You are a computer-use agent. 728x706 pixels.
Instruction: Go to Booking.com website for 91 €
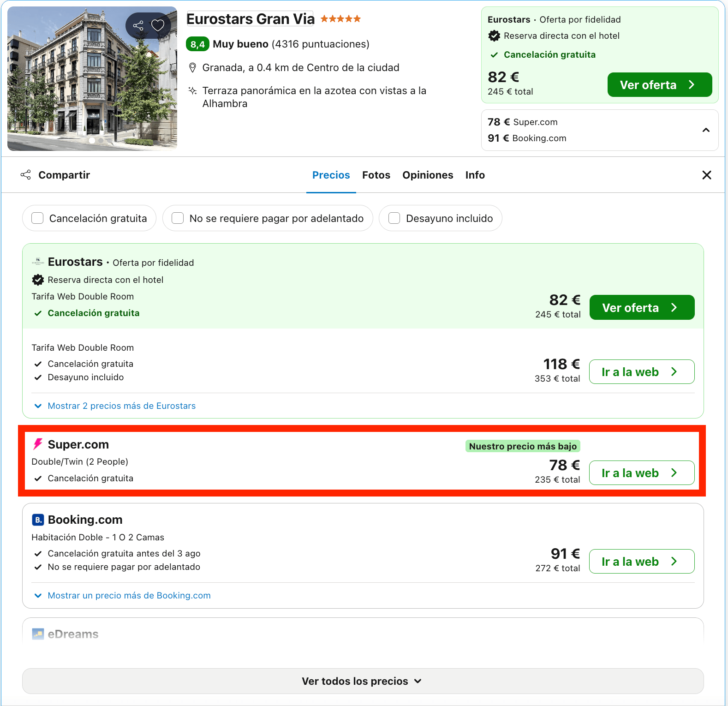point(642,562)
